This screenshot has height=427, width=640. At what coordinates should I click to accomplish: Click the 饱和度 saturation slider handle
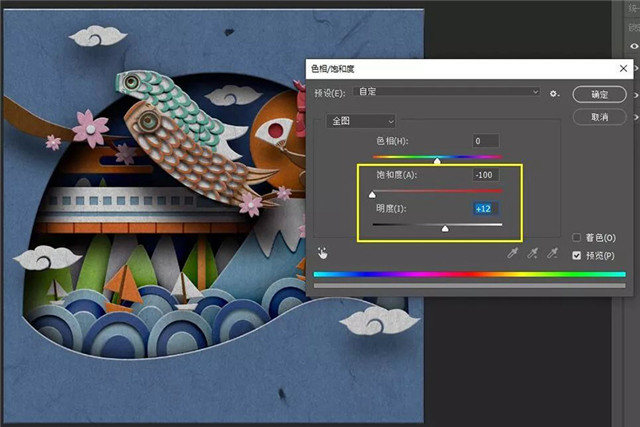tap(373, 194)
